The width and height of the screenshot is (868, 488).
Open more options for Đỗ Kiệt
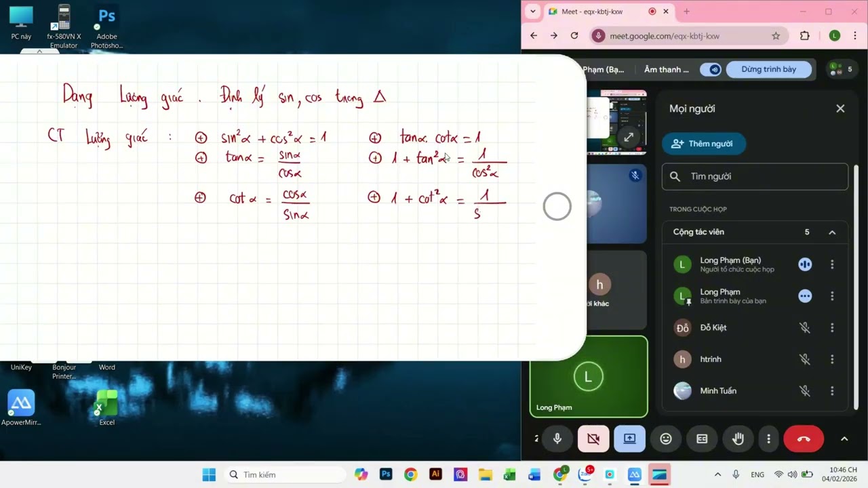[x=832, y=327]
